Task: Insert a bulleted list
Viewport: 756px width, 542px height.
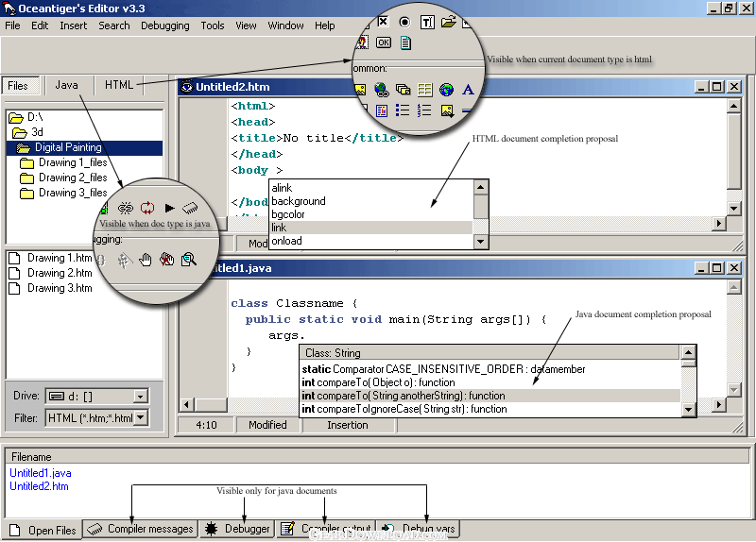Action: 403,110
